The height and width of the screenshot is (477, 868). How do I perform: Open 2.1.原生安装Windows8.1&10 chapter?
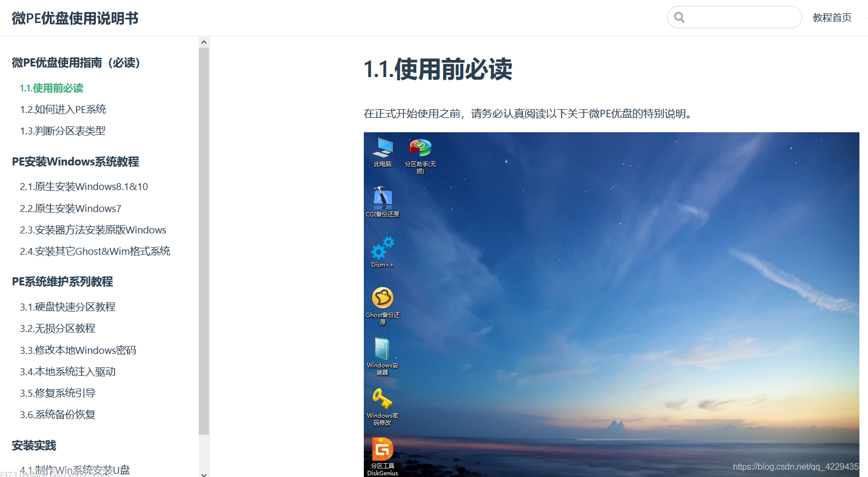84,186
